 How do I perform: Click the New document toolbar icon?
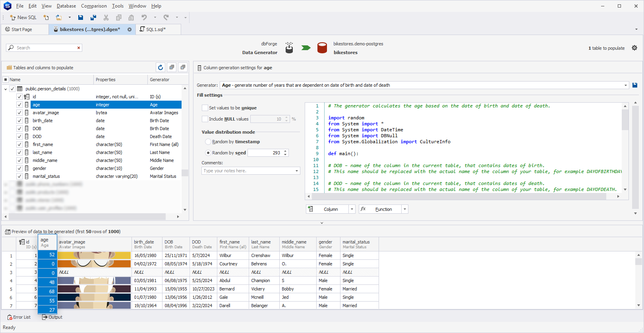pyautogui.click(x=46, y=18)
